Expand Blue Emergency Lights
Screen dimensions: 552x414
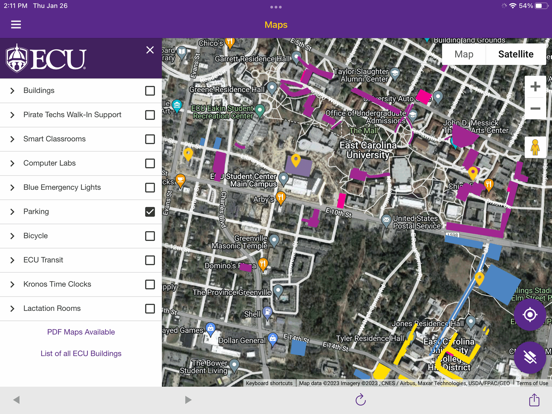[12, 188]
